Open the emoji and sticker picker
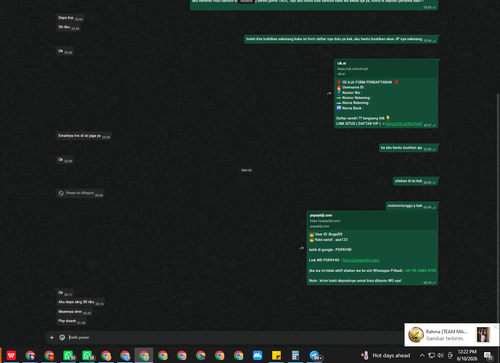The height and width of the screenshot is (363, 500). 62,337
